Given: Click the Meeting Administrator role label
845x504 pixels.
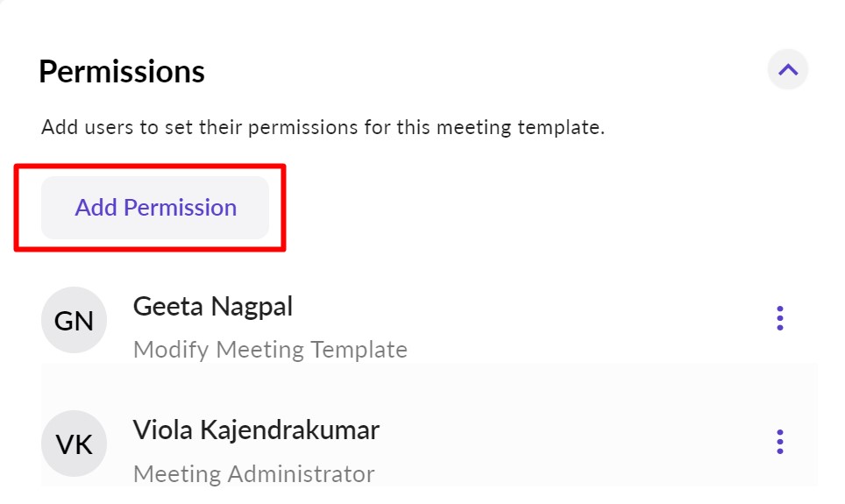Looking at the screenshot, I should pyautogui.click(x=253, y=474).
